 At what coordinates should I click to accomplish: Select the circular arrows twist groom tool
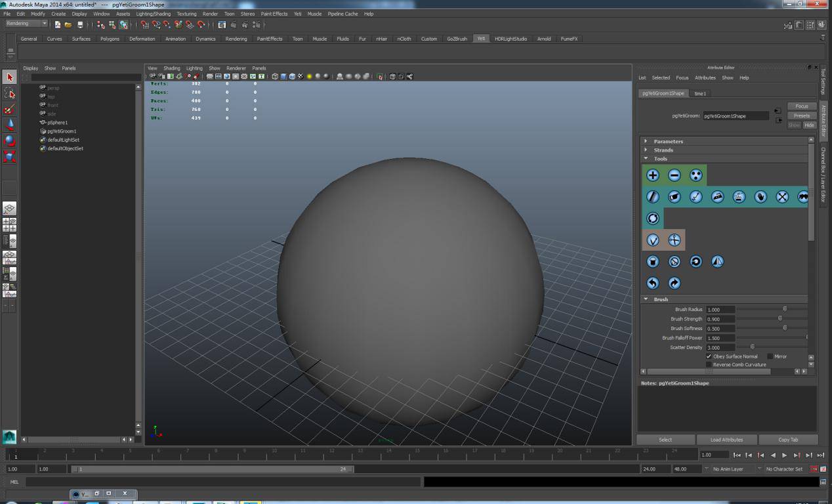point(652,219)
